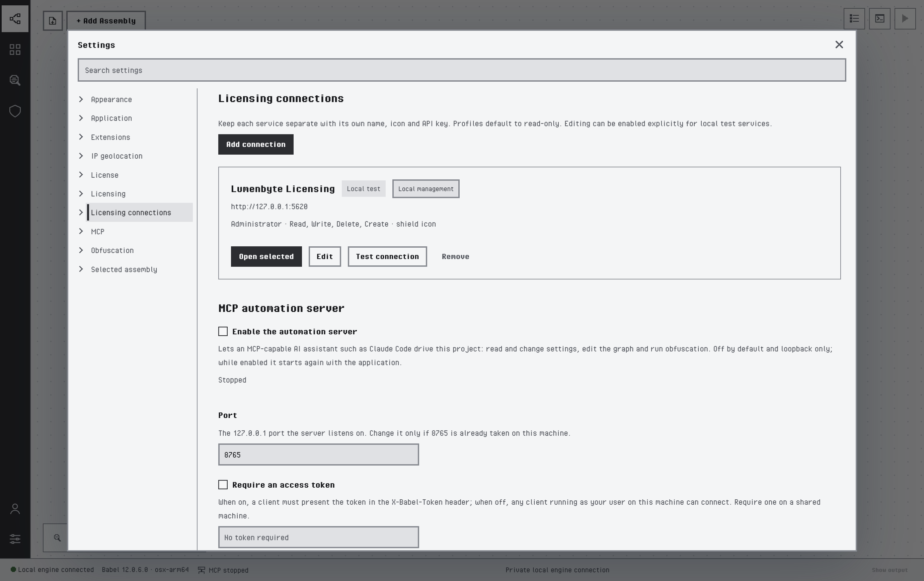
Task: Click Private local engine connection text
Action: (x=557, y=570)
